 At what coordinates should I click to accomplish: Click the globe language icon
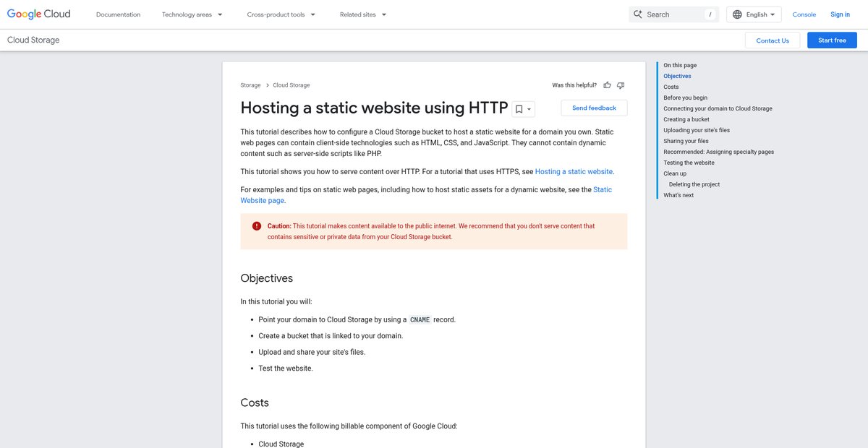737,14
